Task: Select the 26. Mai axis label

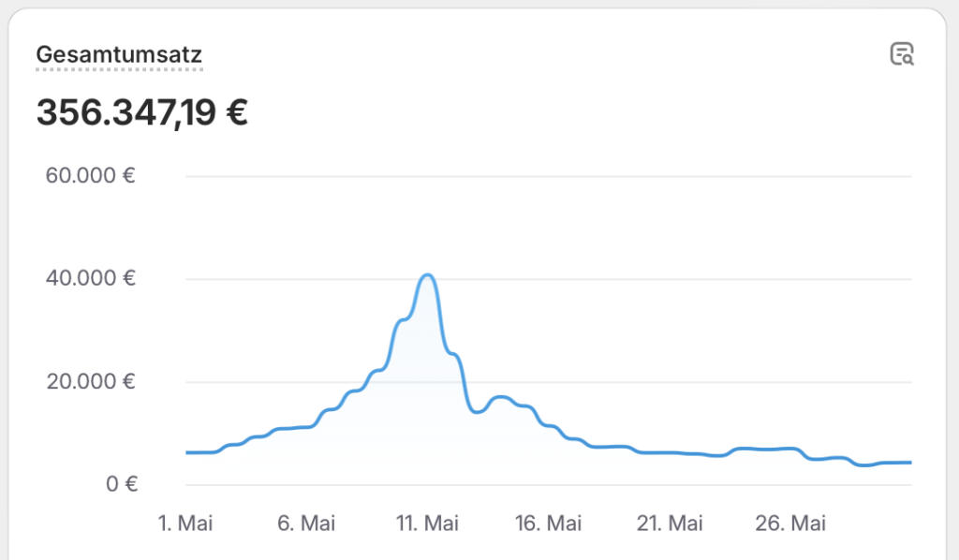Action: pos(790,523)
